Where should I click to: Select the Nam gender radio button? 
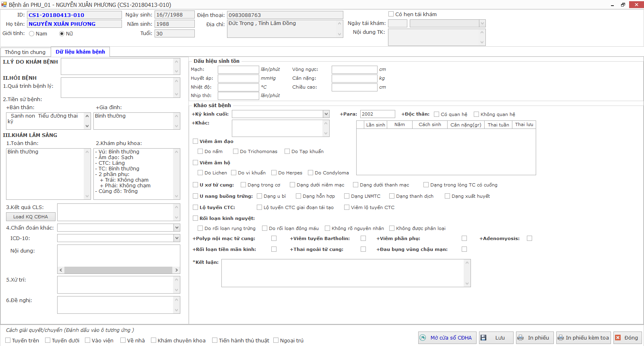click(x=31, y=33)
